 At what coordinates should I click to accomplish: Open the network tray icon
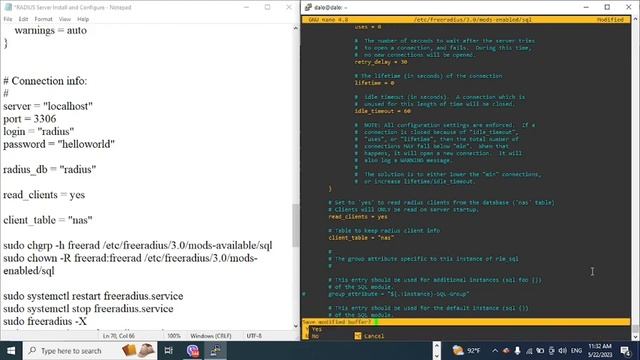(529, 351)
